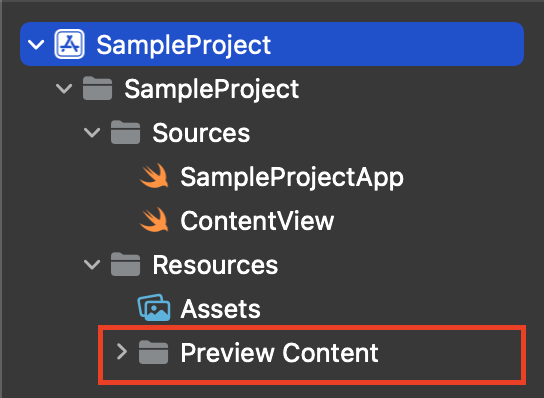Click the Xcode project icon beside SampleProject
Image resolution: width=544 pixels, height=398 pixels.
pos(69,44)
